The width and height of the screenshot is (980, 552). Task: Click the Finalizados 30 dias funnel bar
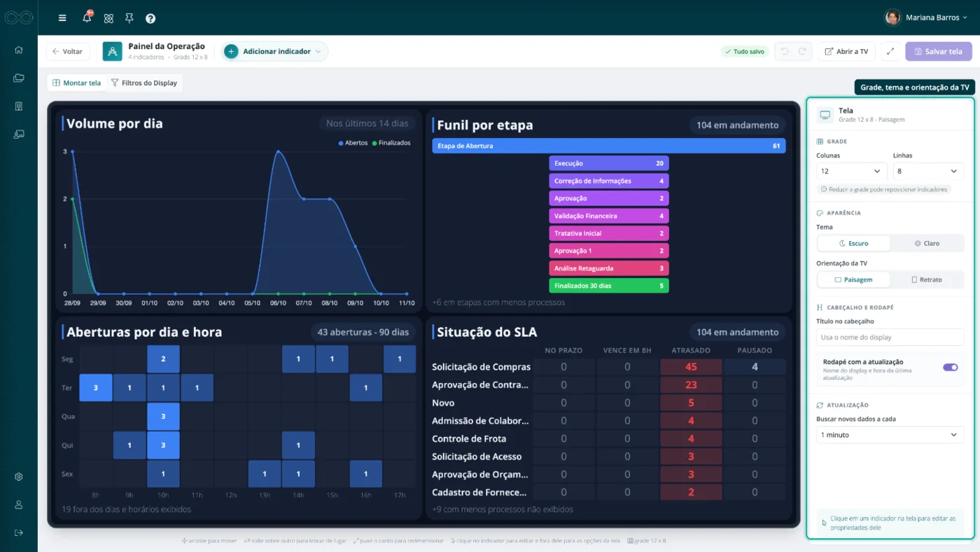point(608,286)
